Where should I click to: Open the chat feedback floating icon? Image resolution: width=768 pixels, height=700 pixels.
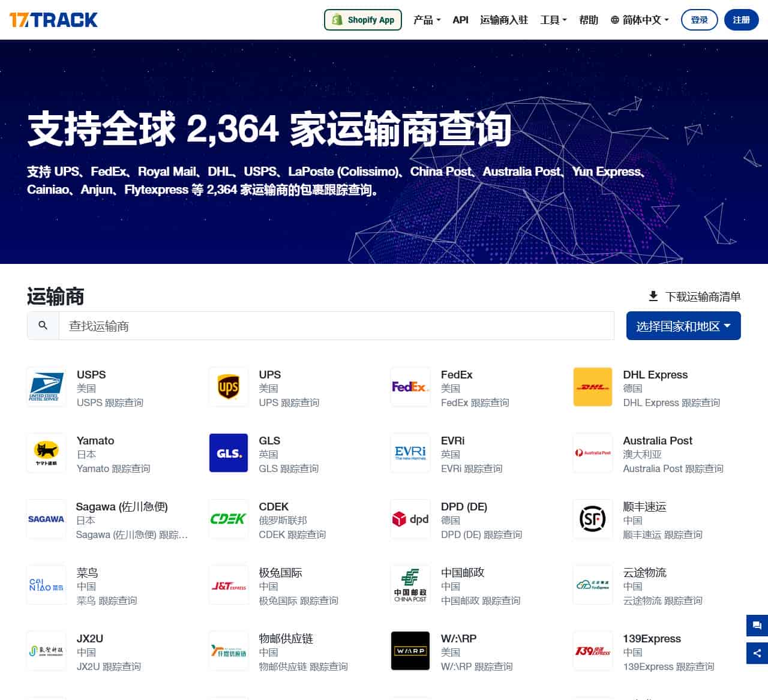pos(757,626)
